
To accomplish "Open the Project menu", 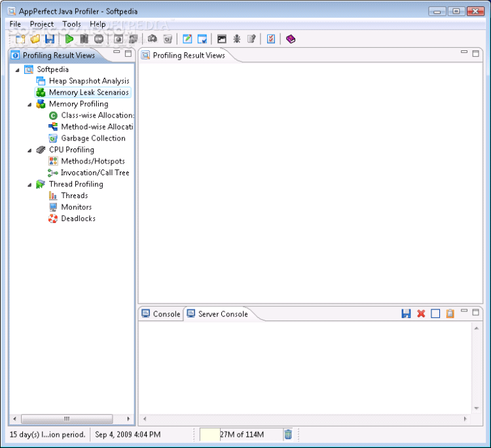I will 42,24.
